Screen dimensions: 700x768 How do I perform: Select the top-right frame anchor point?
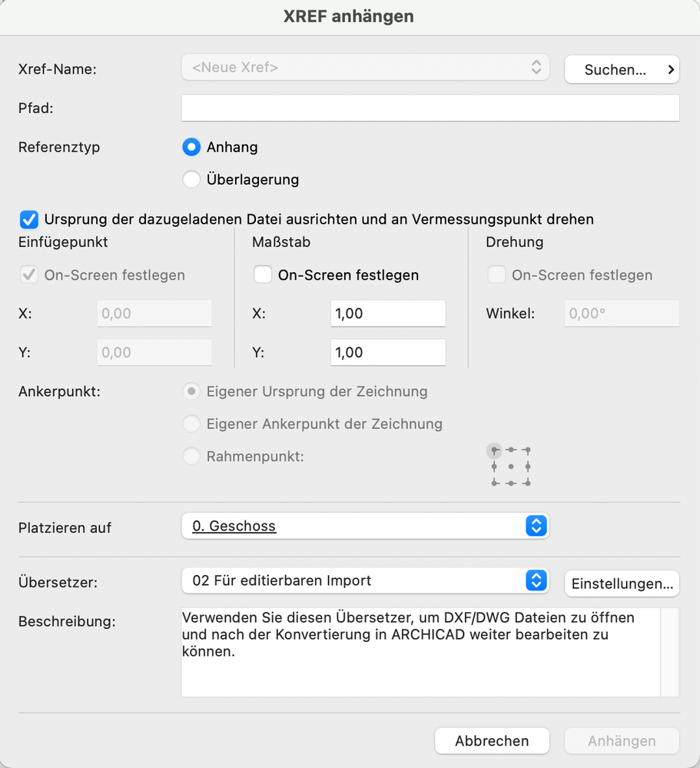[528, 450]
